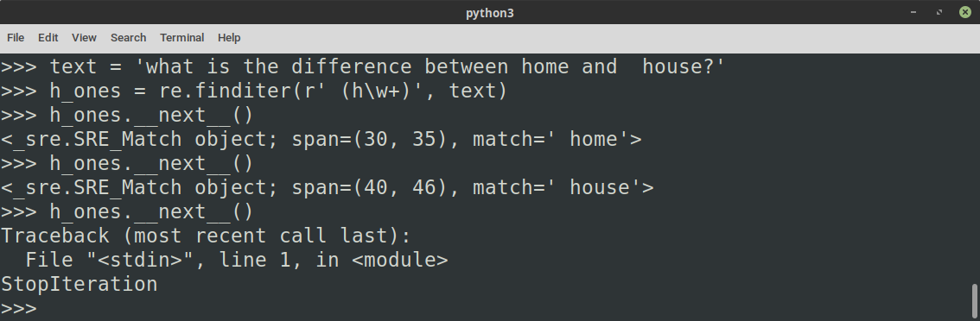This screenshot has width=980, height=321.
Task: Close the python3 terminal window
Action: coord(965,12)
